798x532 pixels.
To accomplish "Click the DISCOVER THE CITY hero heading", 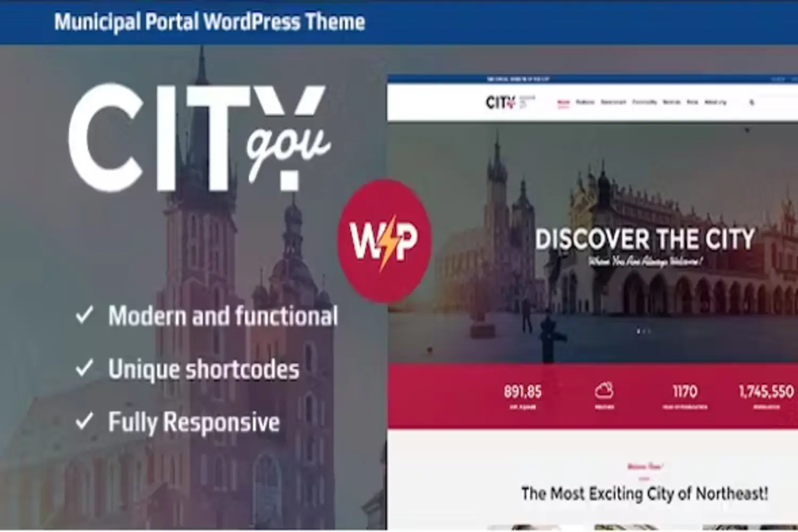I will [645, 239].
